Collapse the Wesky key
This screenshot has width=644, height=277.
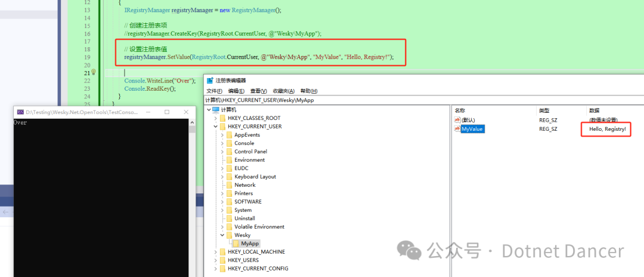click(222, 235)
